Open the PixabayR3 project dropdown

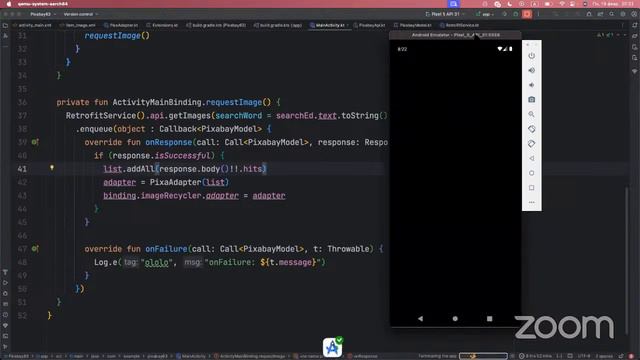pos(42,14)
